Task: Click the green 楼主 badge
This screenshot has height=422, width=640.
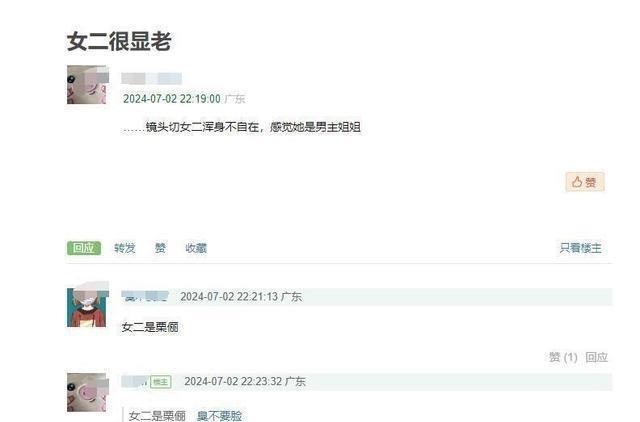Action: coord(160,382)
